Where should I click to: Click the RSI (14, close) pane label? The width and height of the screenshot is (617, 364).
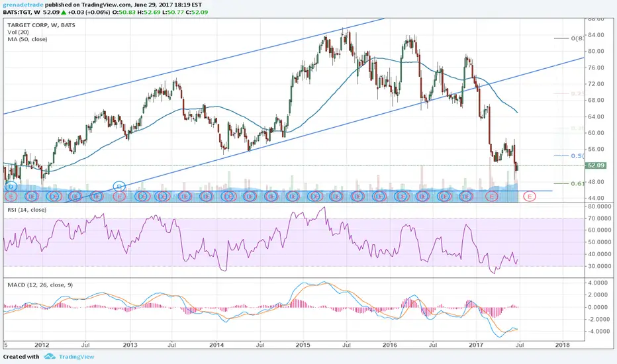26,210
